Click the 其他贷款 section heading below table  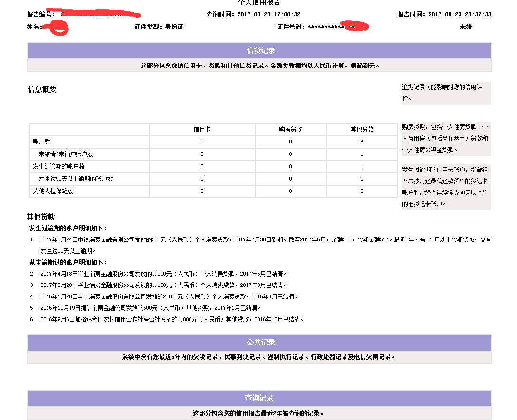pos(41,217)
